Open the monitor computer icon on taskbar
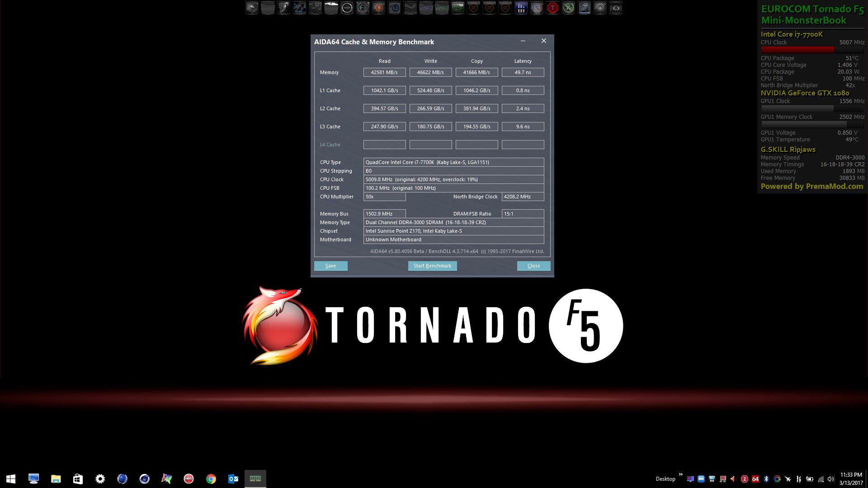Screen dimensions: 868x488 tap(33, 479)
